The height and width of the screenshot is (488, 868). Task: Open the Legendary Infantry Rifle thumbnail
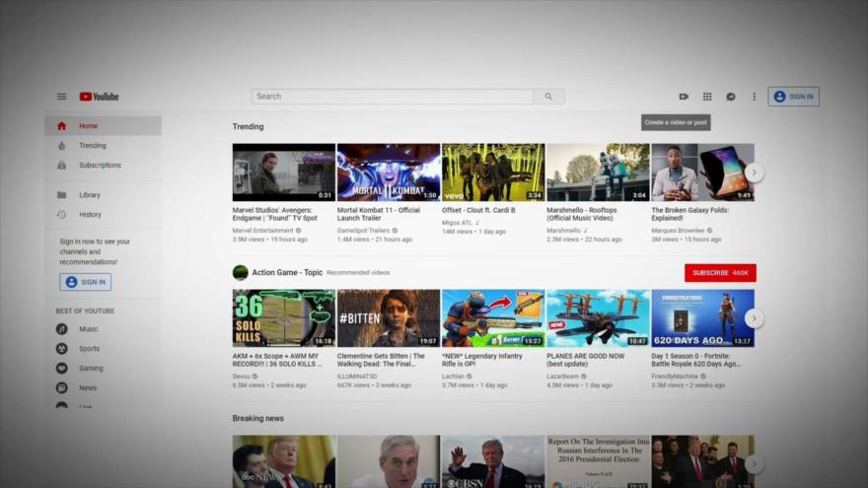(x=493, y=318)
